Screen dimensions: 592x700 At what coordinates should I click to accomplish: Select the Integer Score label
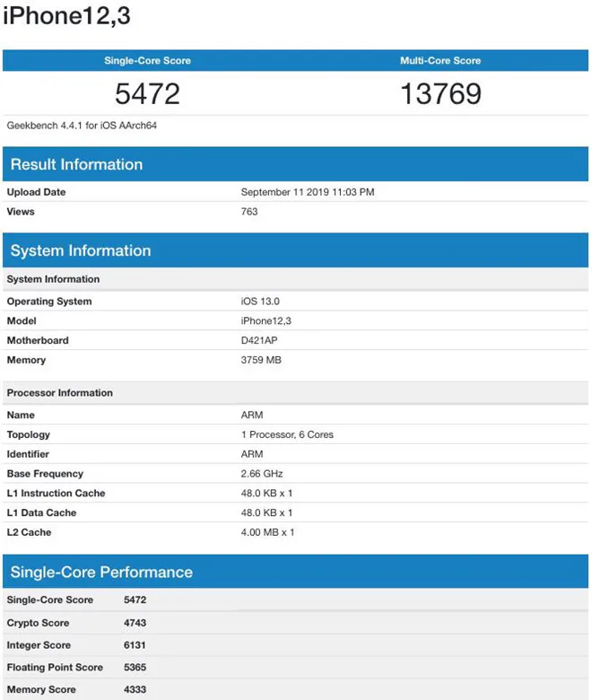coord(39,645)
